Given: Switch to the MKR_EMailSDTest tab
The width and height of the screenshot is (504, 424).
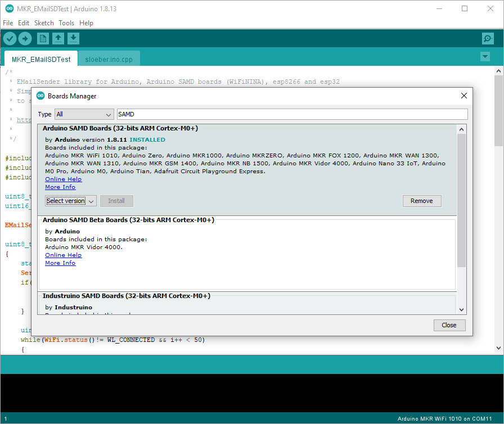Looking at the screenshot, I should pyautogui.click(x=41, y=59).
